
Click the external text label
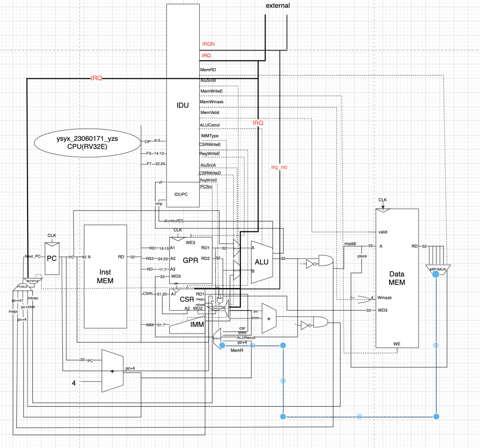277,6
